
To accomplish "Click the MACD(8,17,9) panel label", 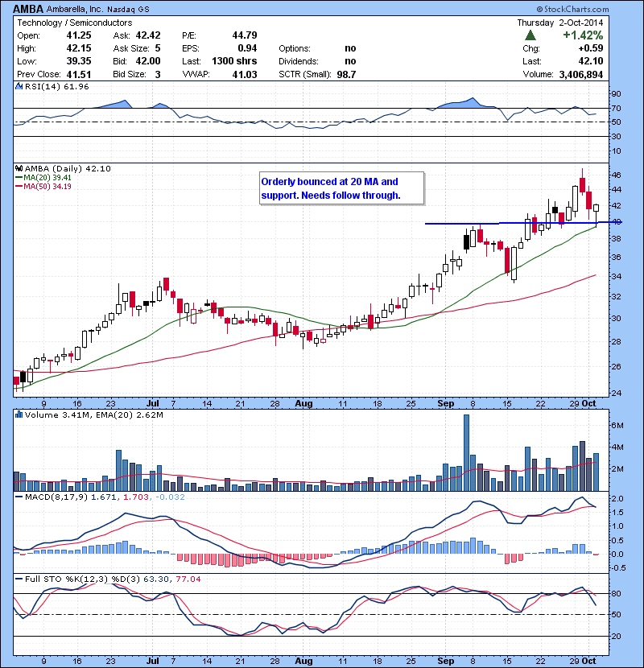I will (56, 497).
